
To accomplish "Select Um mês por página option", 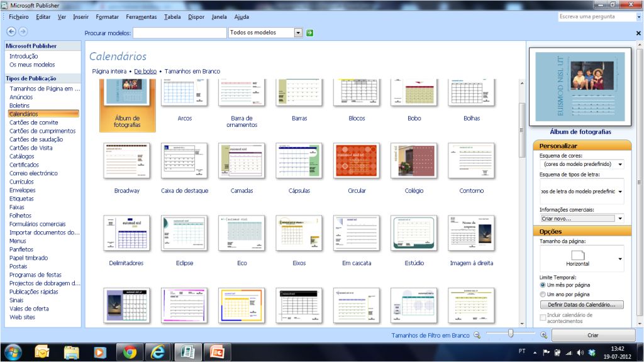I will click(543, 285).
